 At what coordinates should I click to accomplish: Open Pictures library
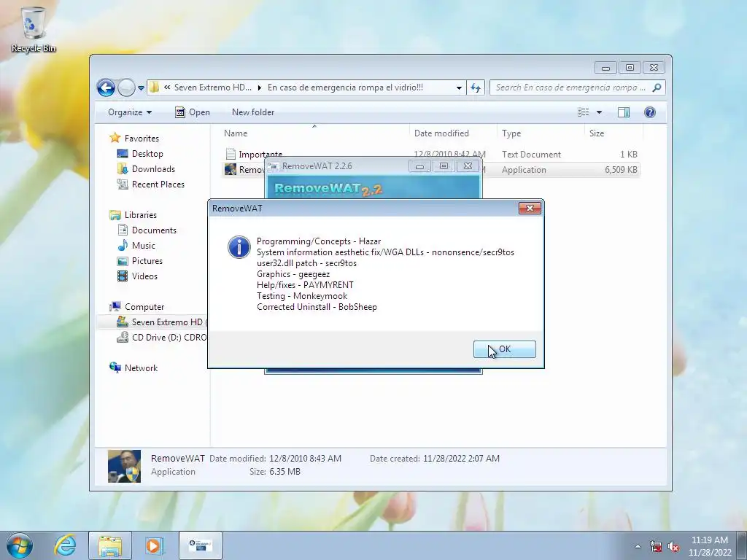pos(147,261)
